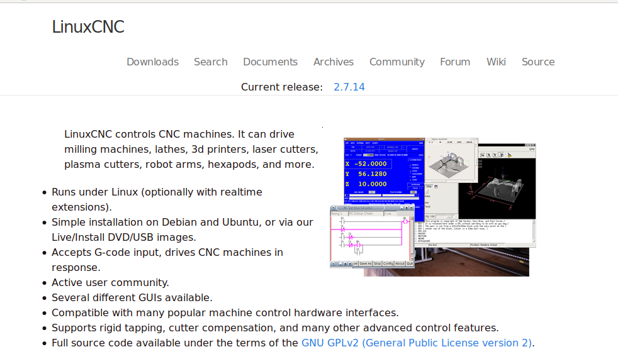
Task: Click 'Active user community.' bullet text
Action: click(110, 282)
